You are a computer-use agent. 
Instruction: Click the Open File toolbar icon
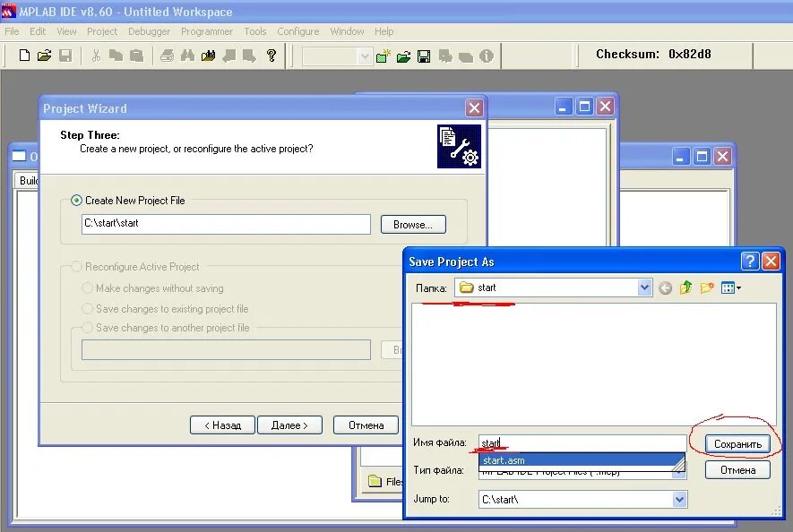click(45, 56)
